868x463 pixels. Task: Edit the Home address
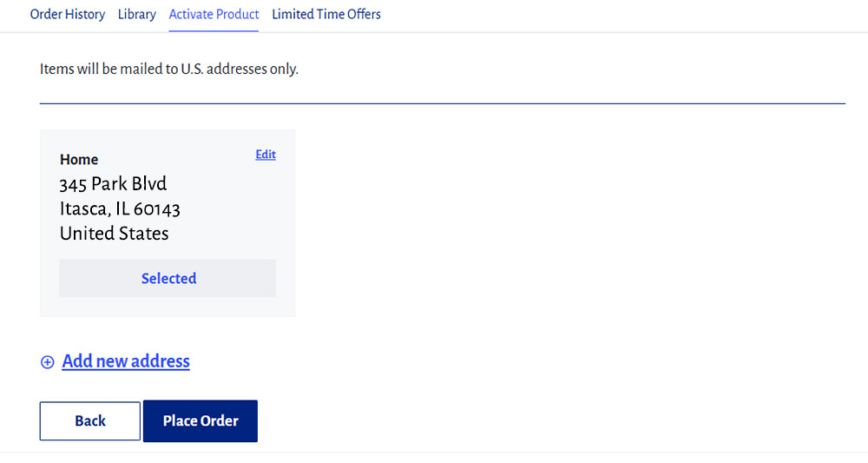266,155
